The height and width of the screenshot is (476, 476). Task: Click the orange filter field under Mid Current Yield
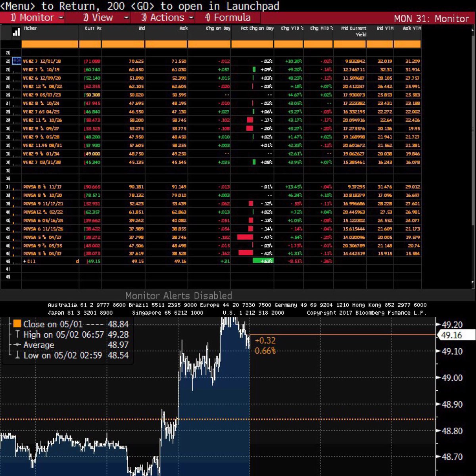350,44
